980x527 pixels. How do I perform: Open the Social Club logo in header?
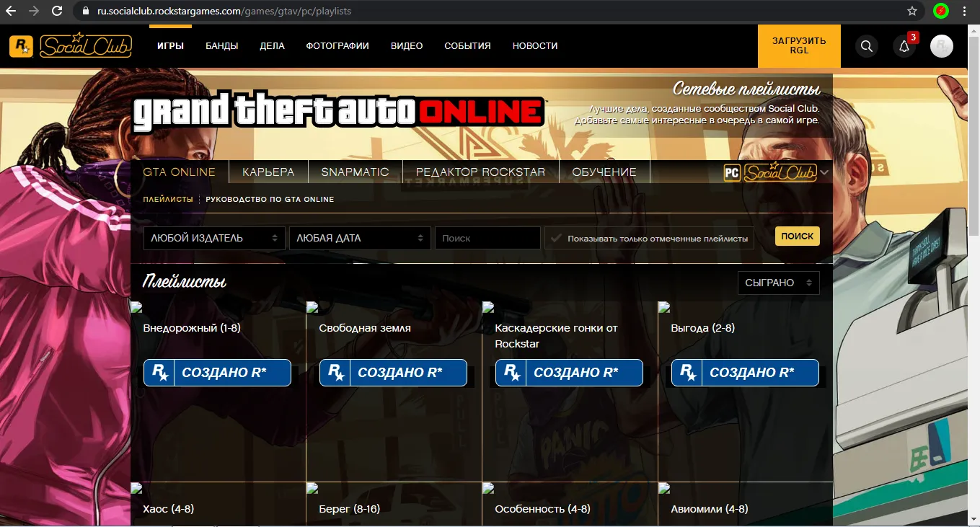(86, 45)
